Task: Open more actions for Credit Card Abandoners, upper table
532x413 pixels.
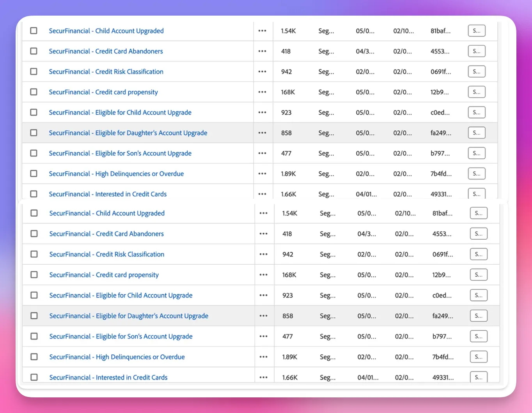Action: (x=262, y=51)
